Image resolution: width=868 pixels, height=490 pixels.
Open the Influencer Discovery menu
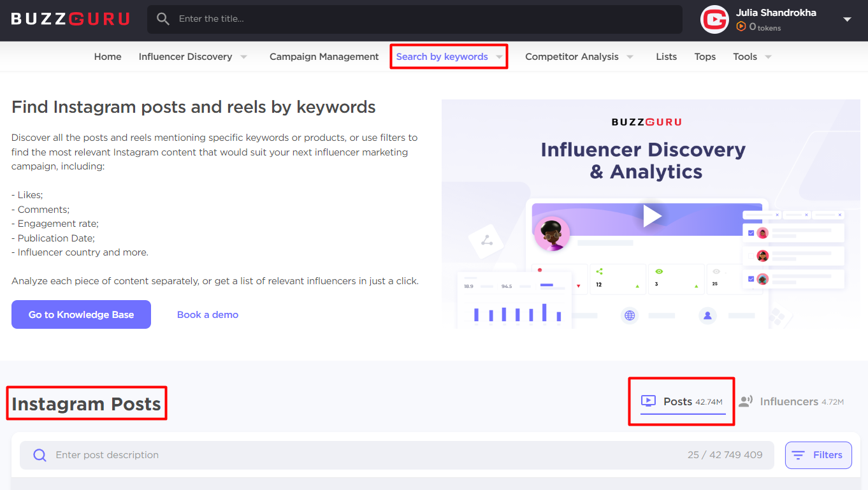click(x=185, y=57)
